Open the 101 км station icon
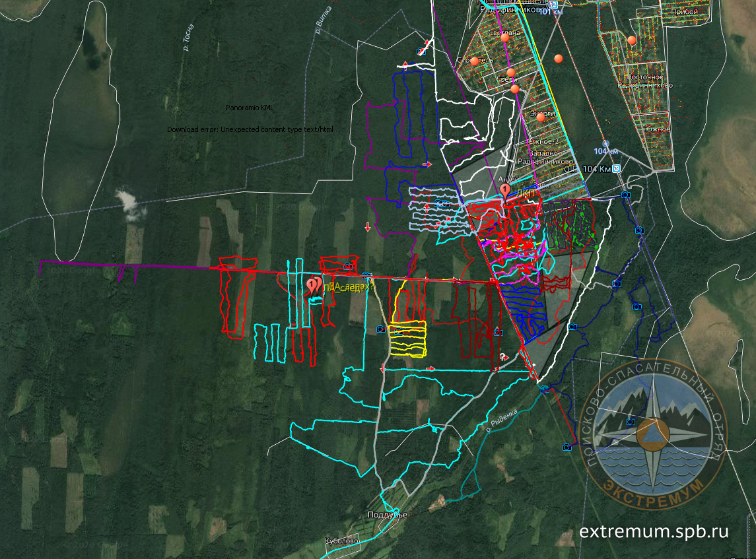756x559 pixels. [x=554, y=5]
